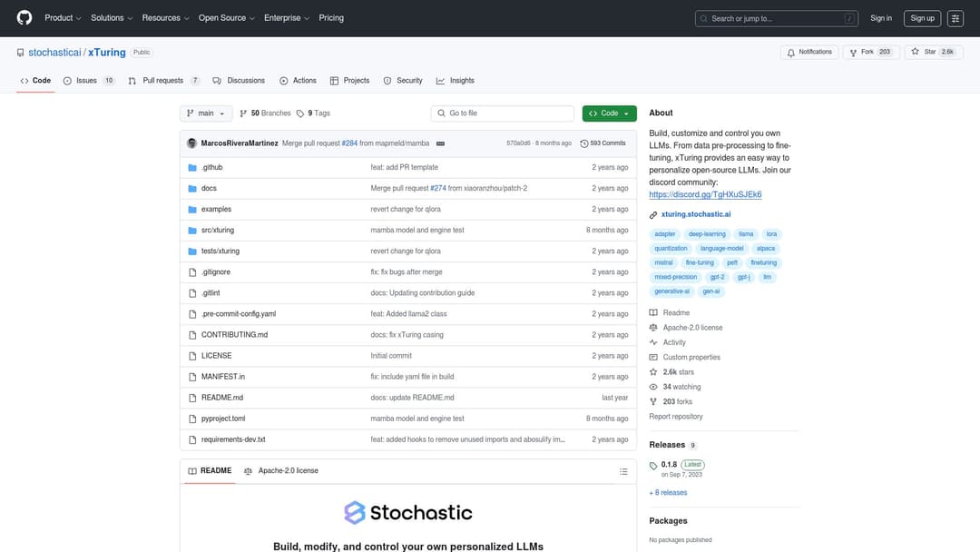Click the folder icon for .github
Viewport: 980px width, 552px height.
coord(192,168)
